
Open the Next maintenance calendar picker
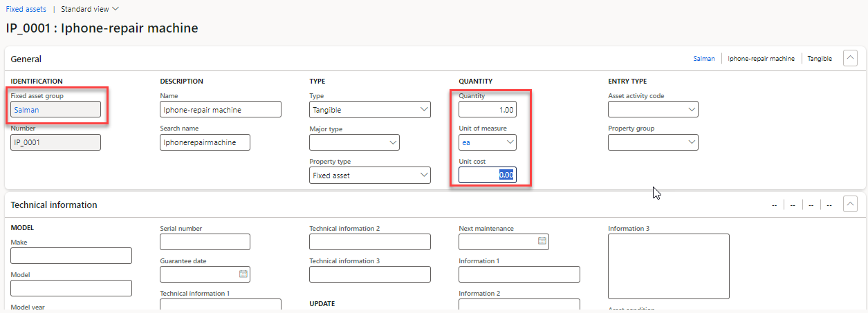click(x=542, y=241)
